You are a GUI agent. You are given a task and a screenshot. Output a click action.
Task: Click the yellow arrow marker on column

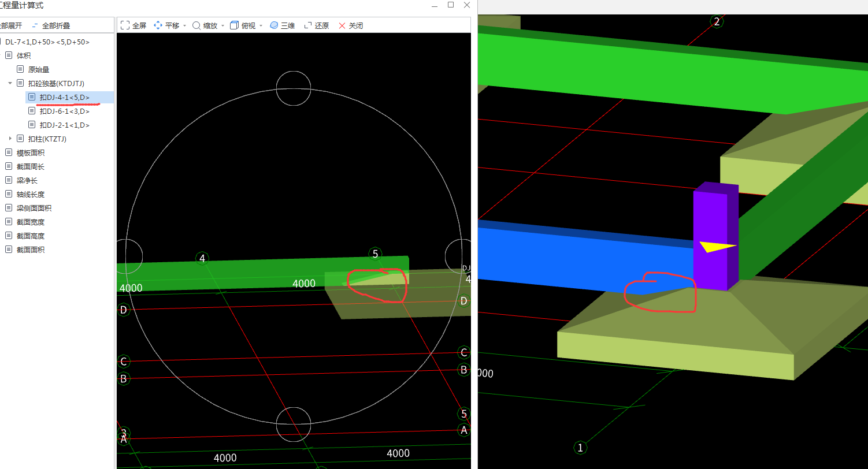(x=717, y=247)
